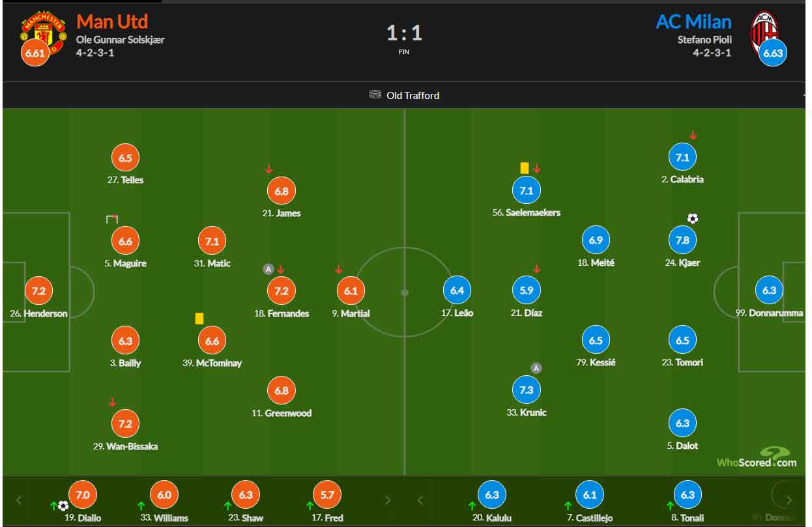Show previous AC Milan substitutes
812x527 pixels.
tap(420, 500)
